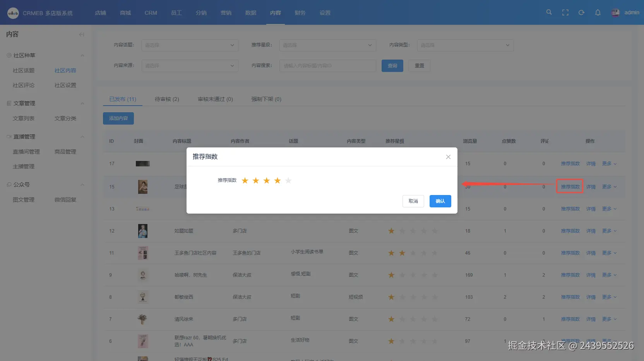Click the CRMEB logo
This screenshot has width=644, height=361.
(13, 13)
